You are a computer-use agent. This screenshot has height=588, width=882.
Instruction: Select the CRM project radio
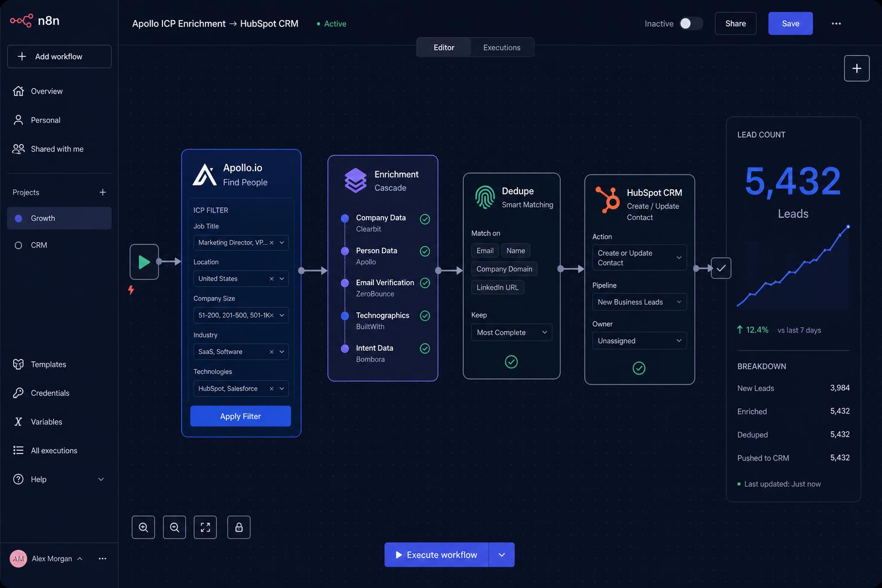(18, 245)
